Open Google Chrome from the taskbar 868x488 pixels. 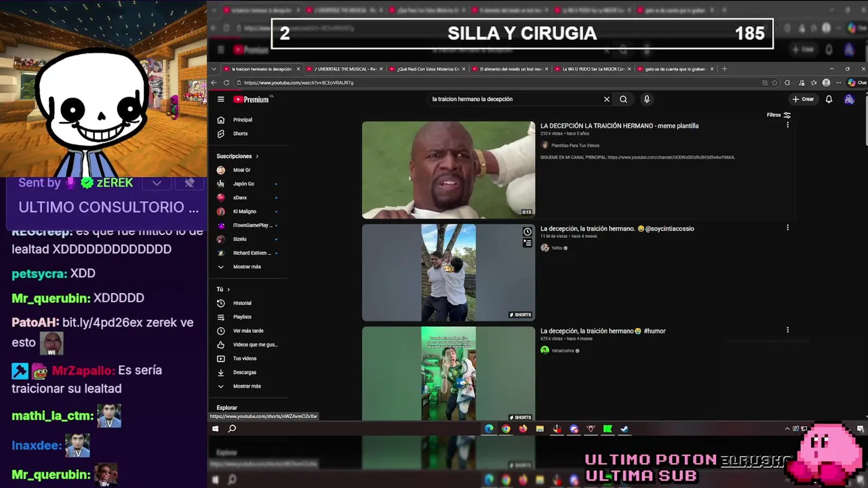point(506,428)
